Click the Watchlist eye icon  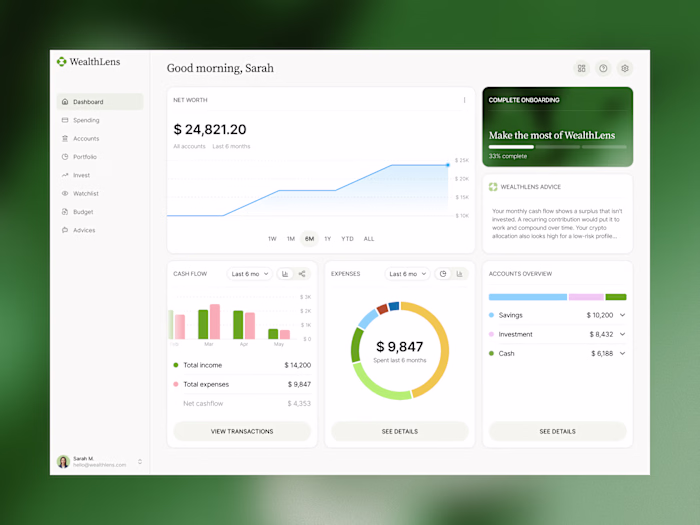(x=65, y=193)
